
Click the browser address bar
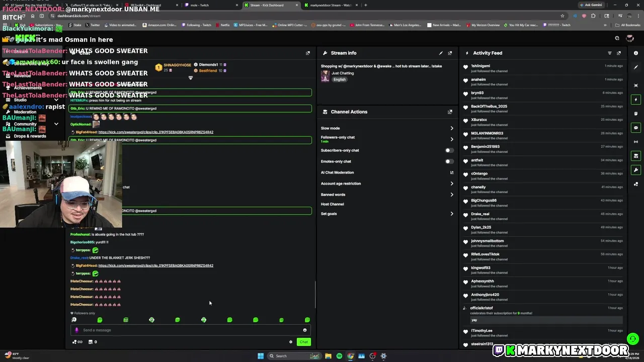302,16
